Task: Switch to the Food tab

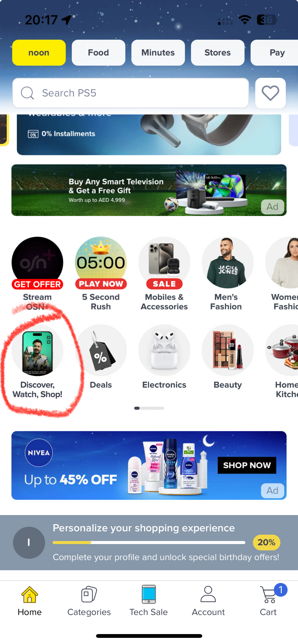Action: pos(98,53)
